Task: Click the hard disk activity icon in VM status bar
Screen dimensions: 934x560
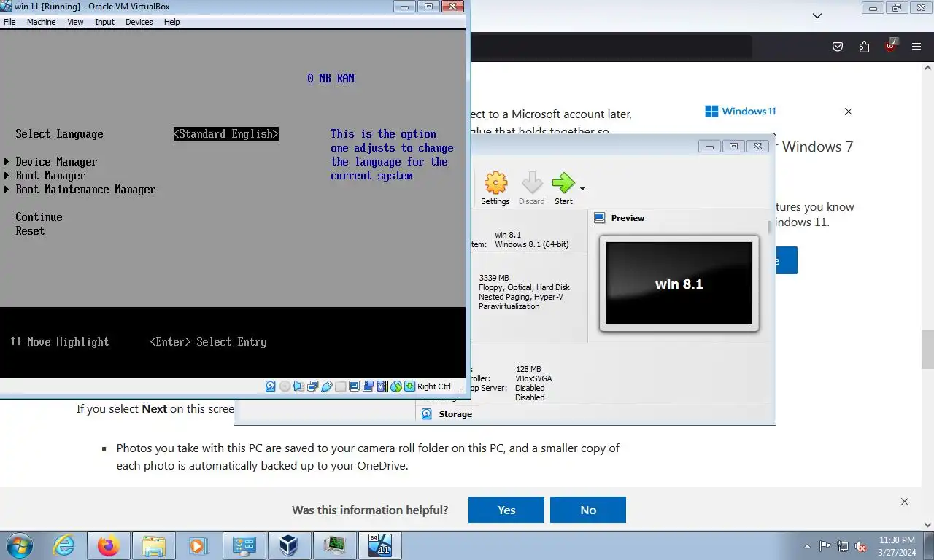Action: pyautogui.click(x=271, y=386)
